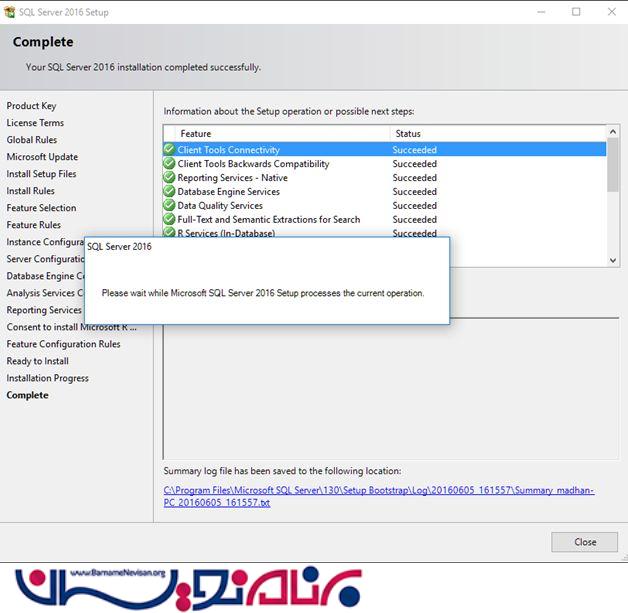
Task: Go to the Feature Selection step
Action: tap(41, 208)
